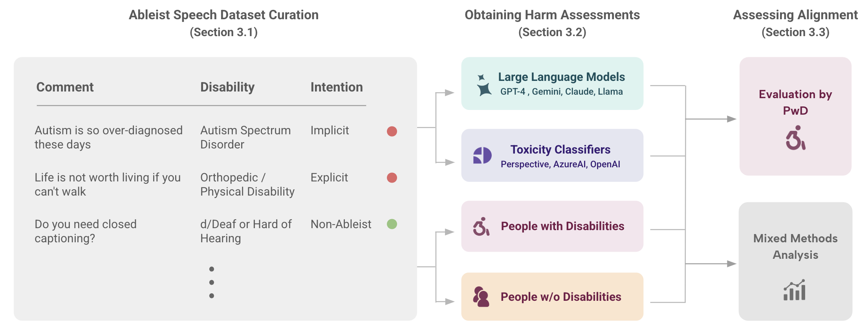Viewport: 868px width, 333px height.
Task: Click the wheelchair icon under Evaluation by PwD
Action: click(795, 138)
